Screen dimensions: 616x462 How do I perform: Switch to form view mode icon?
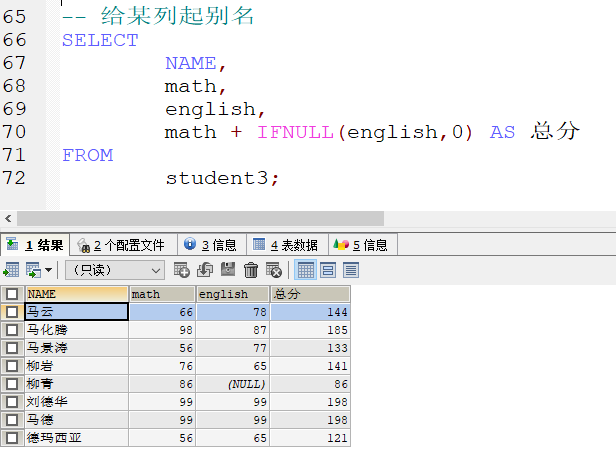click(x=328, y=270)
